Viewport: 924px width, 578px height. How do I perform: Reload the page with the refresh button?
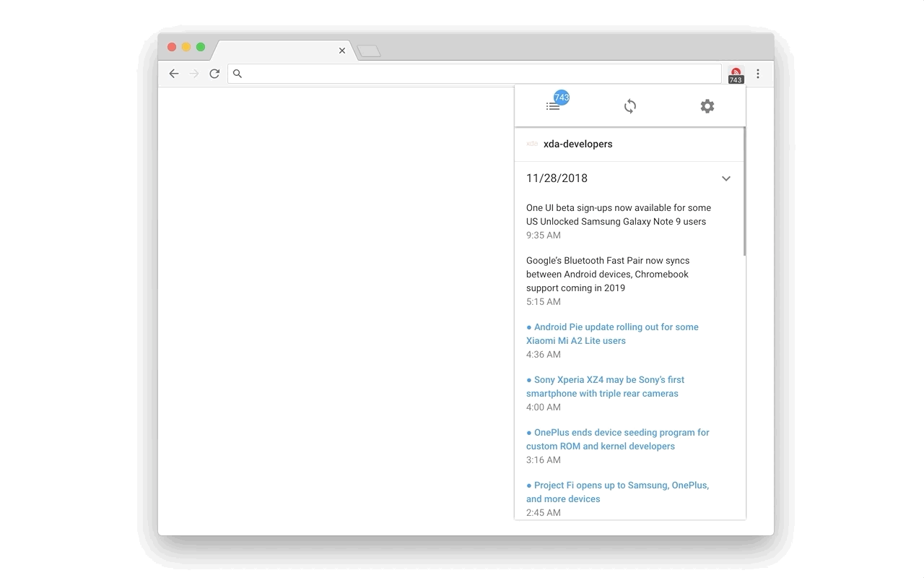(x=214, y=74)
